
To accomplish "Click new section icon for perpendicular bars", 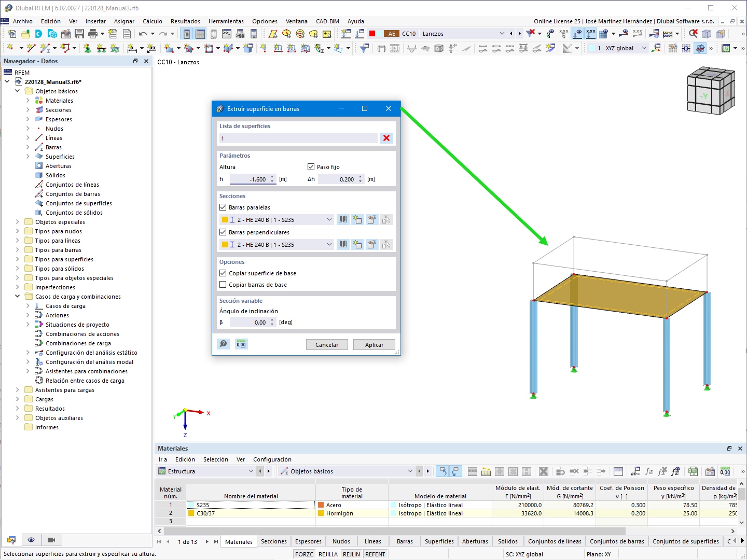I will [x=357, y=244].
